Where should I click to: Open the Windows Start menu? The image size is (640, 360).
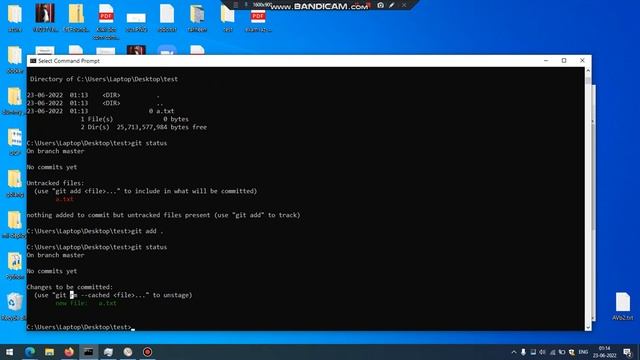tap(9, 352)
